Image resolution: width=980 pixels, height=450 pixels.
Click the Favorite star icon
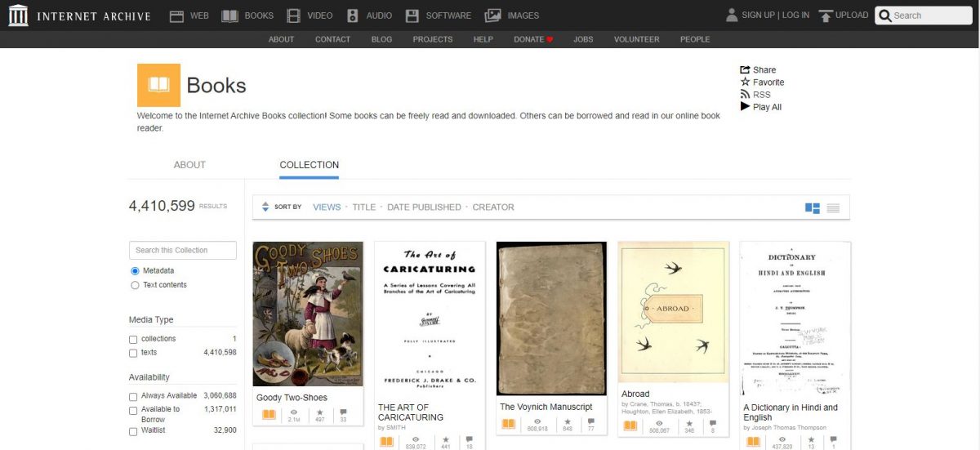(x=745, y=82)
